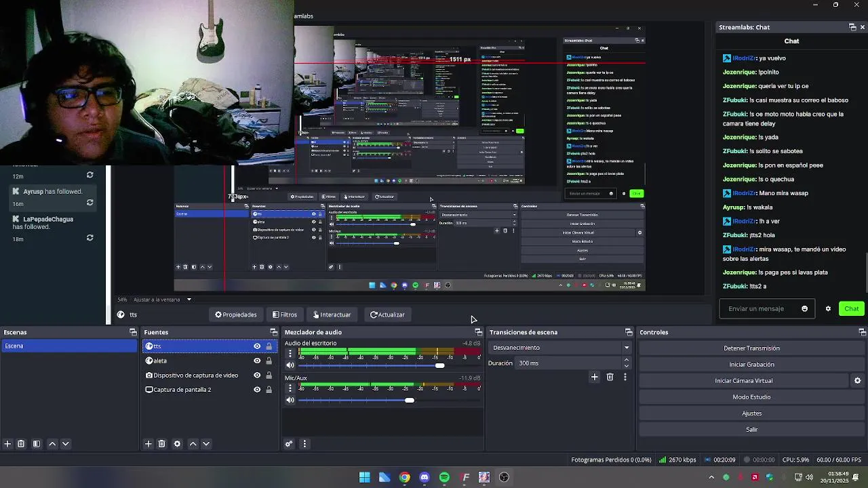Hide Captura de pantalla 2 source
The image size is (868, 488).
(257, 390)
